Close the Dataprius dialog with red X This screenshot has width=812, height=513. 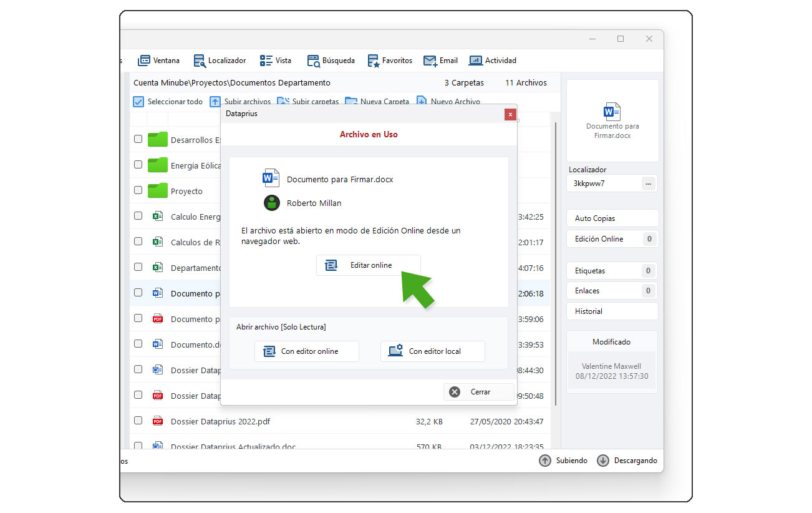[x=510, y=114]
